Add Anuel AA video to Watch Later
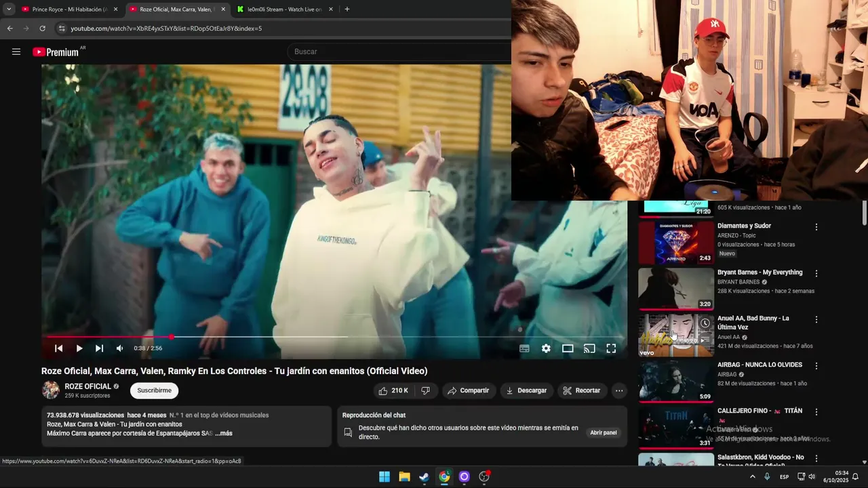 tap(705, 323)
